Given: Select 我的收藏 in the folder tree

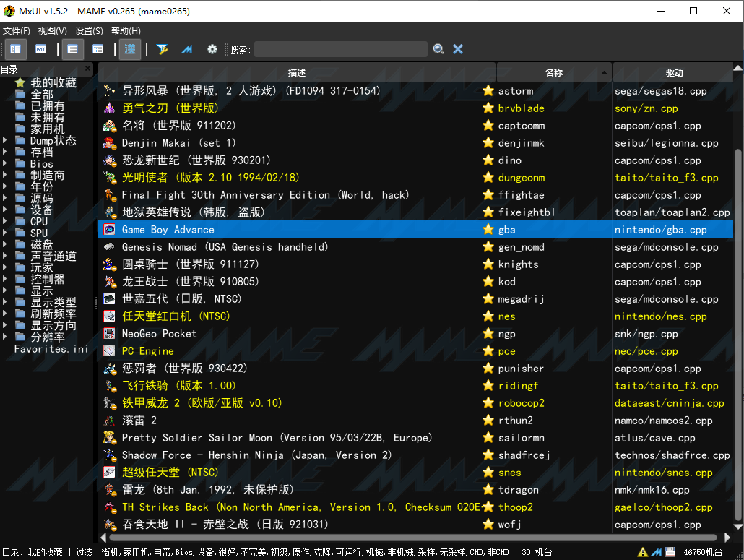Looking at the screenshot, I should tap(53, 83).
